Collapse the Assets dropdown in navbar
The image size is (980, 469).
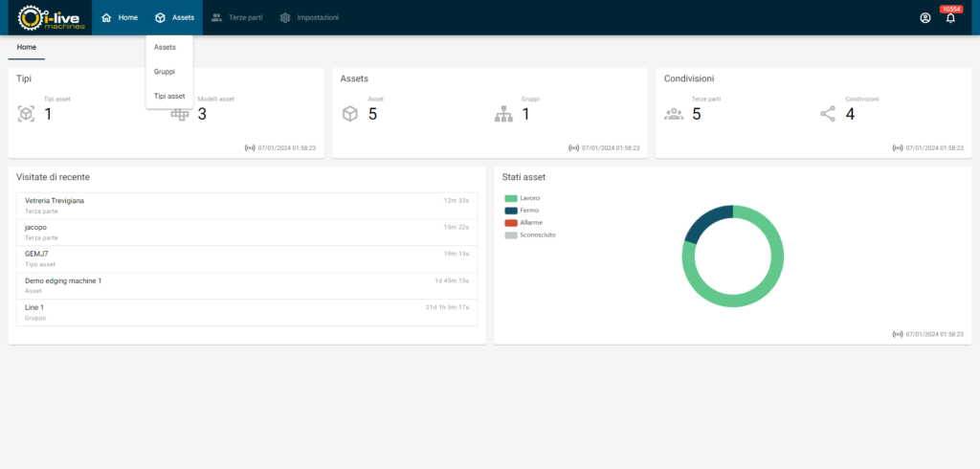pos(174,17)
